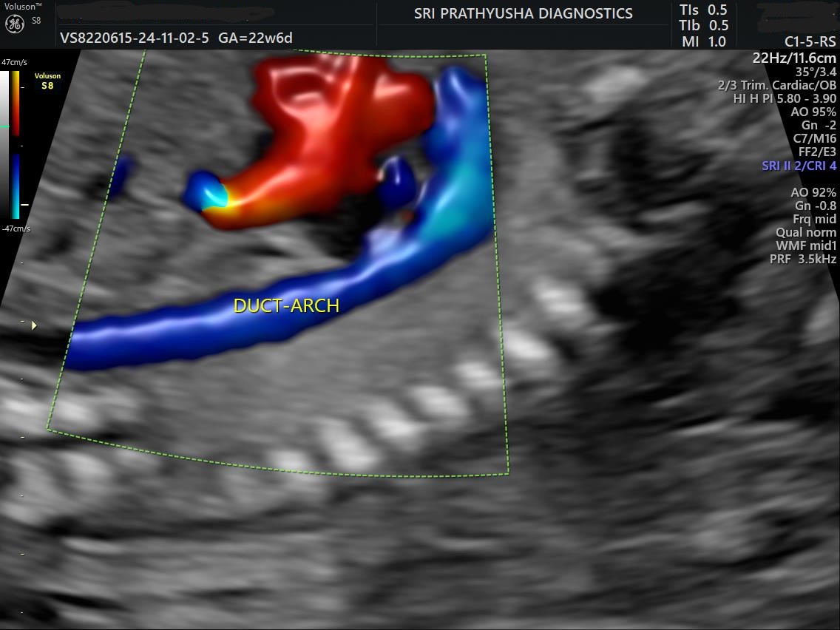Image resolution: width=840 pixels, height=630 pixels.
Task: Click the SRI PRATHYUSHA DIAGNOSTICS title
Action: [x=523, y=13]
